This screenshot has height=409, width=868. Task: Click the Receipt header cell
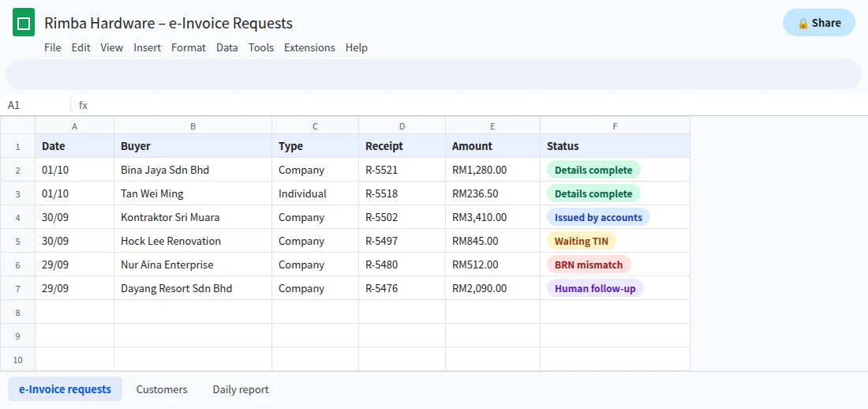click(402, 146)
